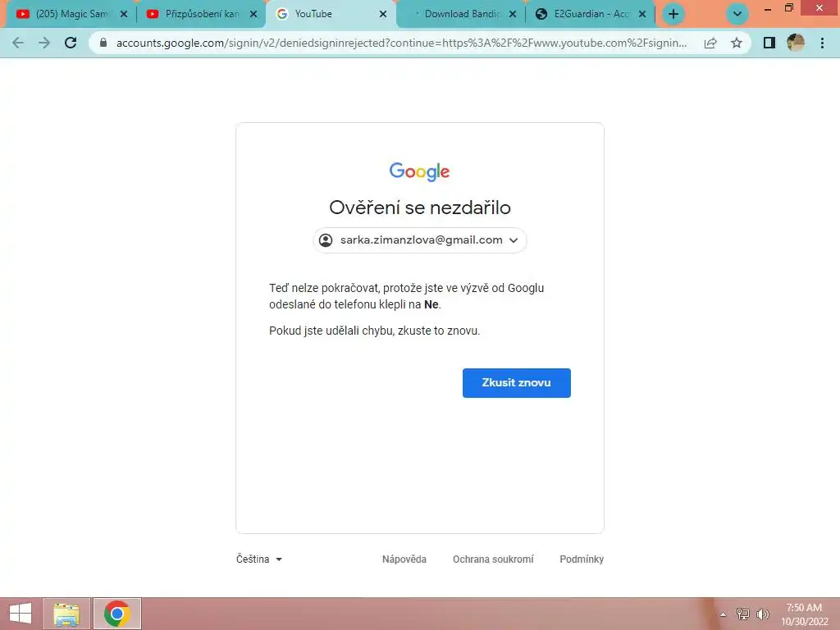Open the browser side panel
840x630 pixels.
pyautogui.click(x=769, y=43)
